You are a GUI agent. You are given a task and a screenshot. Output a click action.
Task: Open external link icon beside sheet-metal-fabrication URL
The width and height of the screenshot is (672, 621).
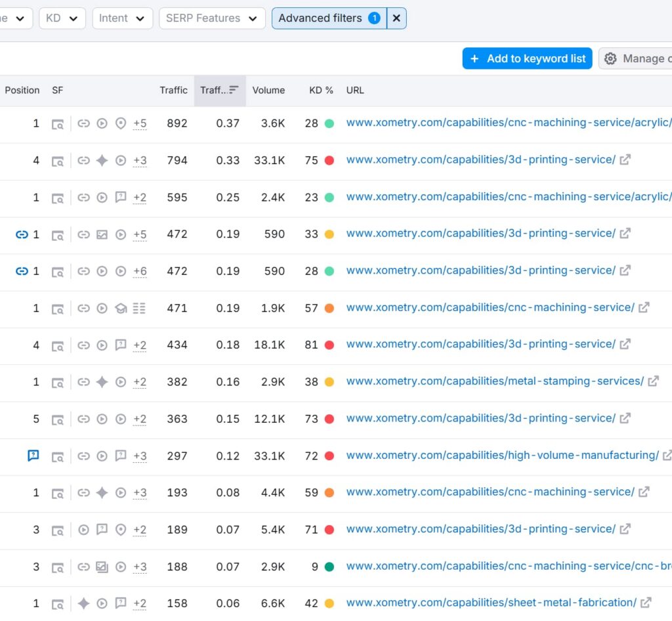pyautogui.click(x=646, y=603)
